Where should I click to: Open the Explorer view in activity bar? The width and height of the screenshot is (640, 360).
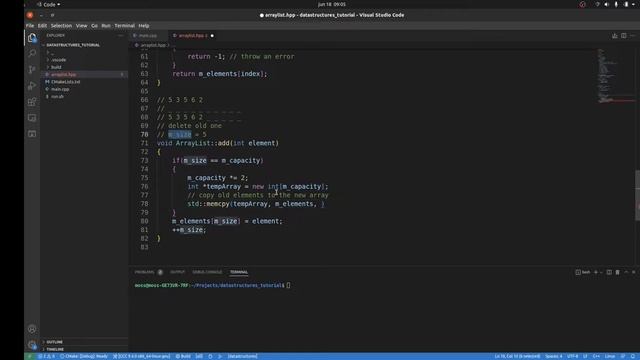(32, 38)
